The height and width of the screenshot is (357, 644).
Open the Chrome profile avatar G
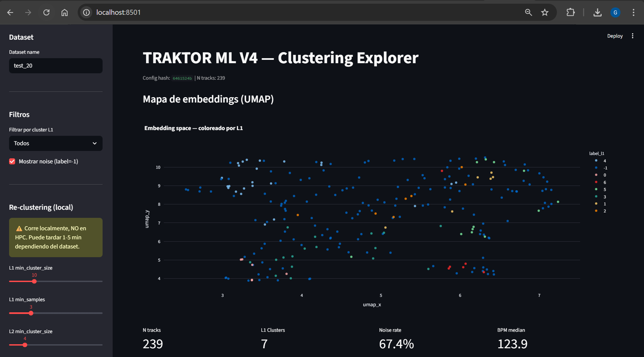tap(615, 12)
